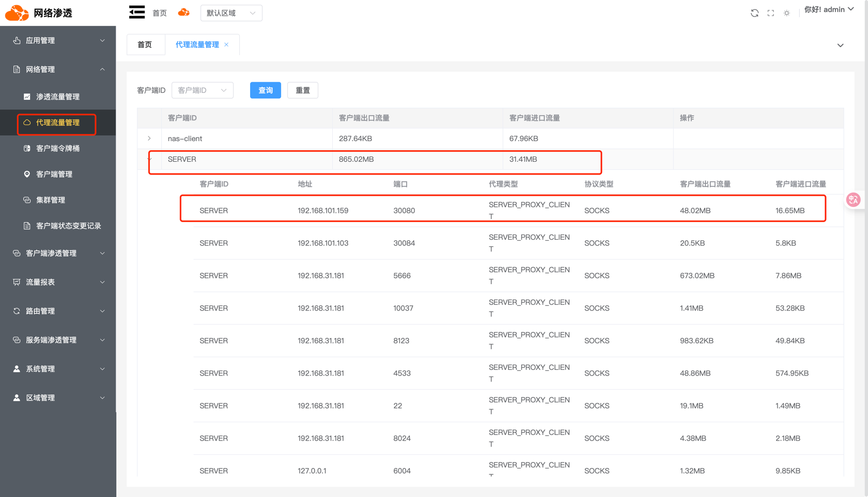Close the 代理流量管理 tab
The height and width of the screenshot is (497, 868).
click(x=226, y=44)
